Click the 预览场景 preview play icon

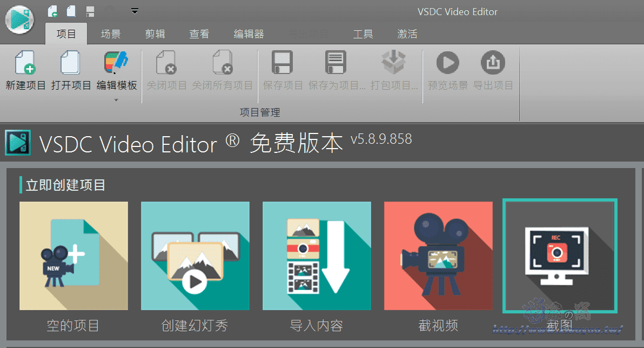tap(448, 63)
